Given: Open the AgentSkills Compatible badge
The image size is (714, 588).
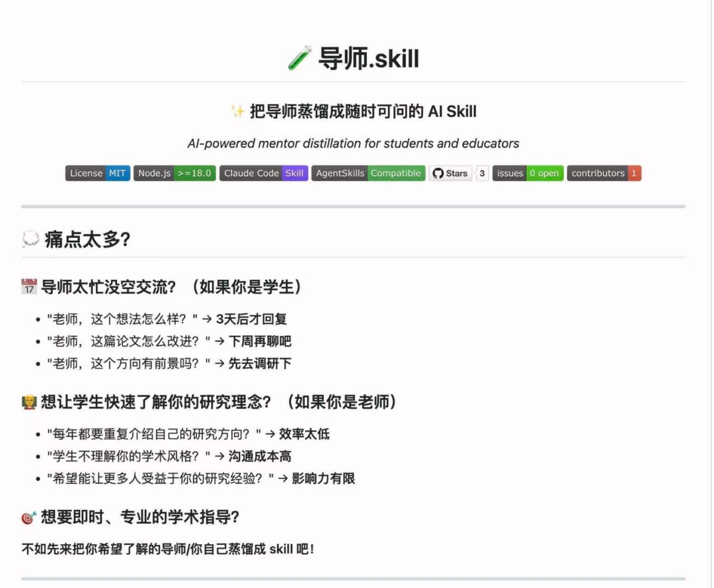Looking at the screenshot, I should (368, 173).
